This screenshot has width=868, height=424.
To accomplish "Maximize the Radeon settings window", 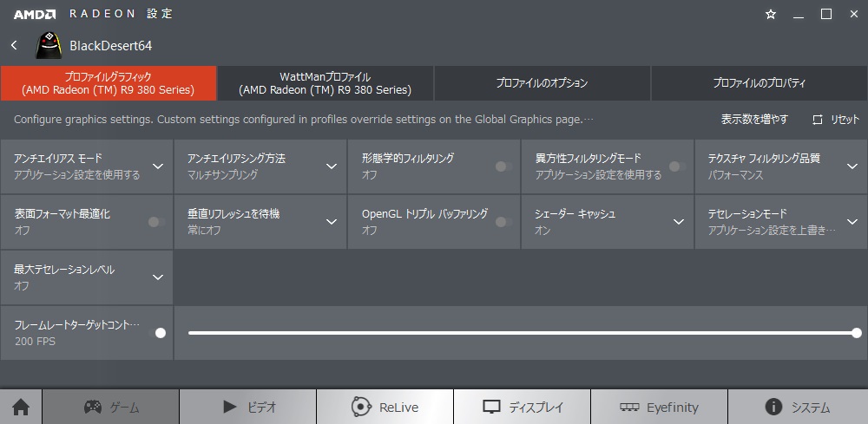I will pos(826,15).
